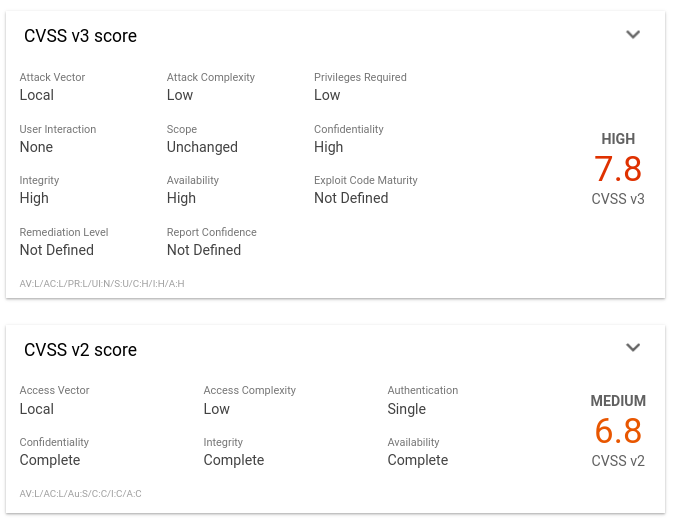Click the Attack Vector Local value
This screenshot has height=521, width=675.
coord(37,95)
